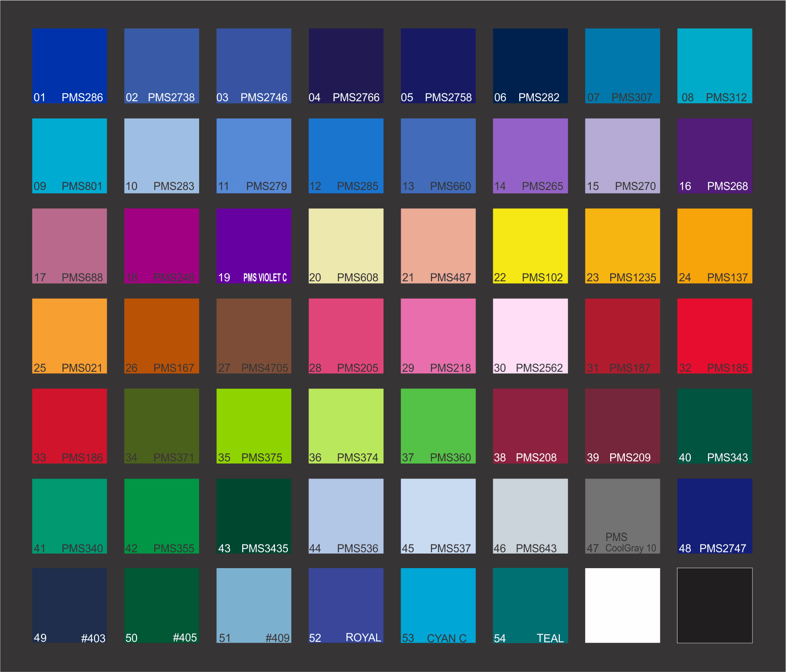
Task: Pick swatch 51 #409
Action: tap(254, 606)
